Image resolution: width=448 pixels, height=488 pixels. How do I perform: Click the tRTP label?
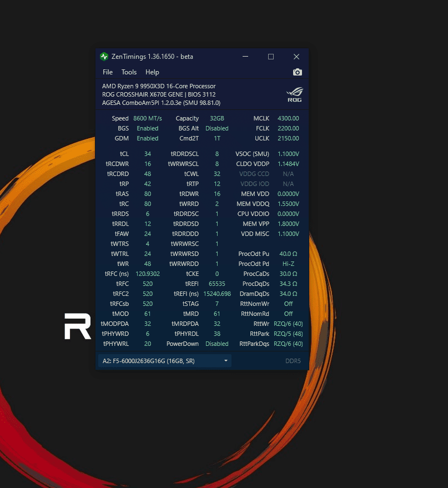193,184
